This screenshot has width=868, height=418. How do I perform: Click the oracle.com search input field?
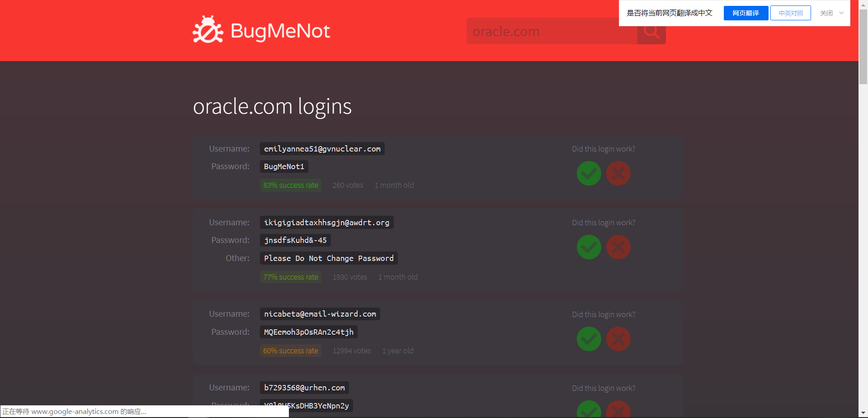552,31
